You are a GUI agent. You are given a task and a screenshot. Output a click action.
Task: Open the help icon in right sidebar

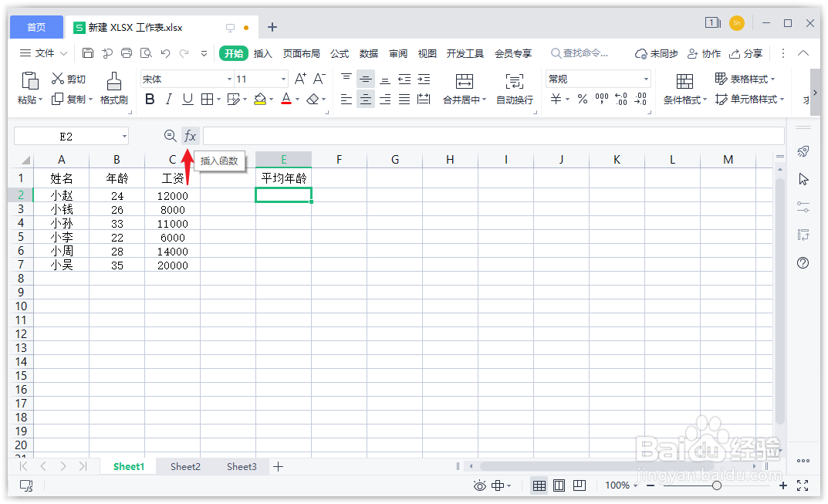point(803,262)
